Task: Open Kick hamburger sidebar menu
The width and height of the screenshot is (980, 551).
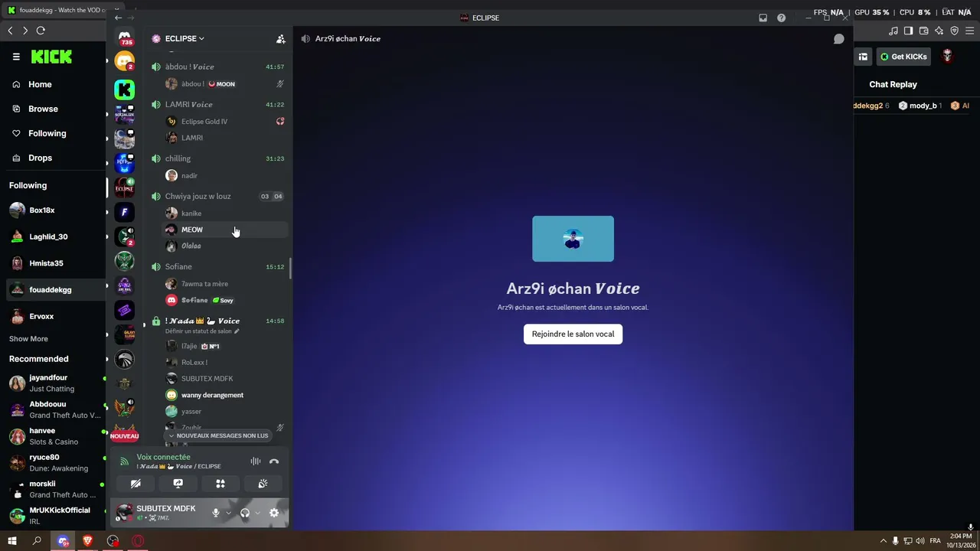Action: (16, 57)
